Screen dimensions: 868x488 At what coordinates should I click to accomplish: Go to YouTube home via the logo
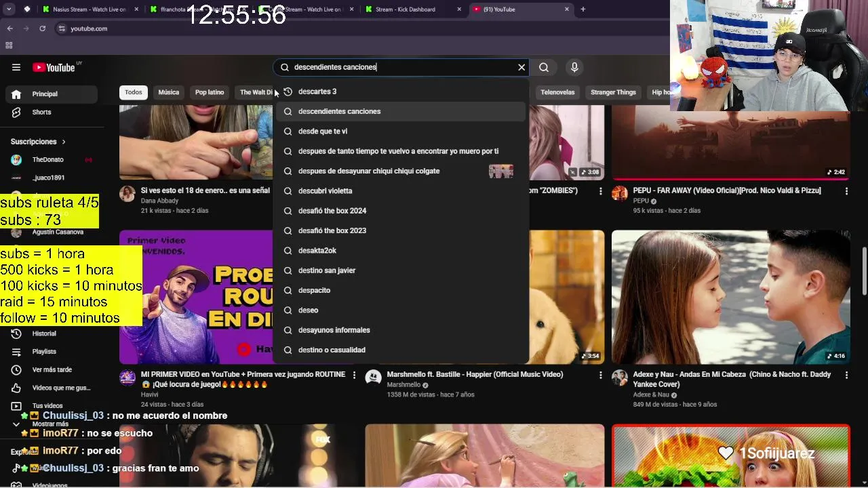point(54,67)
